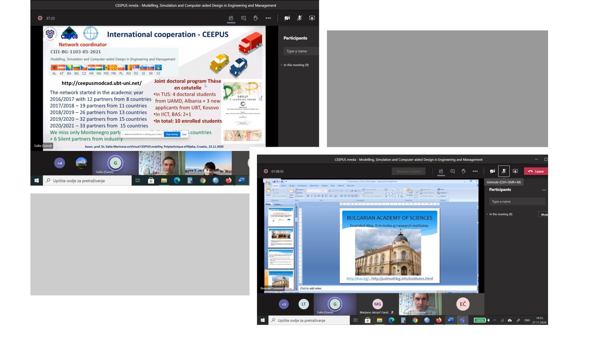Open more actions menu in lower meeting toolbar
The image size is (602, 364).
475,171
